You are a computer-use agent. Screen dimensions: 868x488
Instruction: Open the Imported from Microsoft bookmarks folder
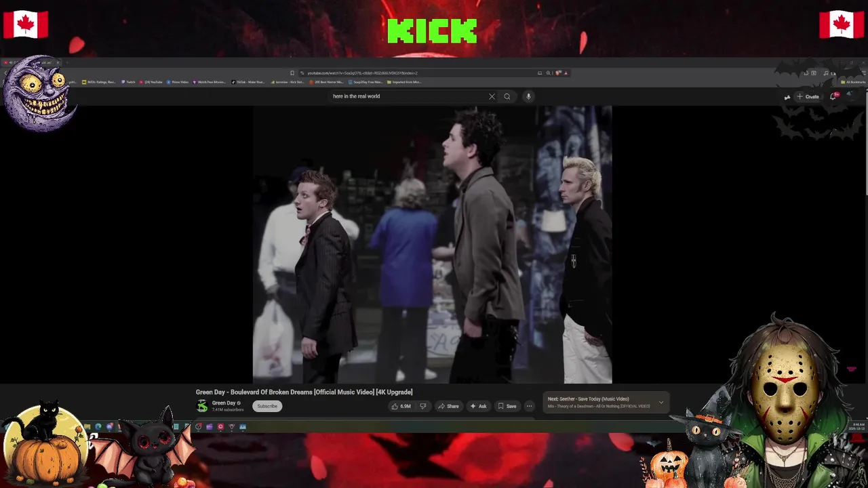point(404,82)
